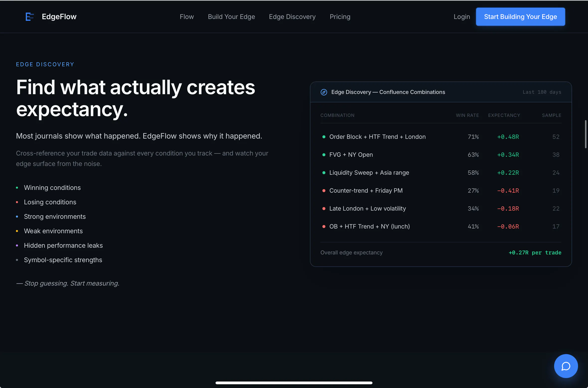The image size is (588, 388).
Task: Click the sample count 52
Action: [556, 137]
